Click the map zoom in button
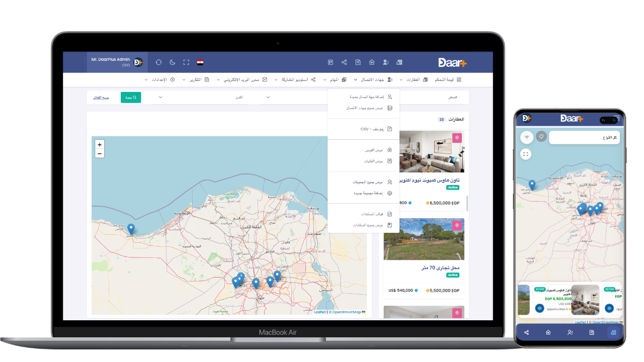 click(100, 145)
